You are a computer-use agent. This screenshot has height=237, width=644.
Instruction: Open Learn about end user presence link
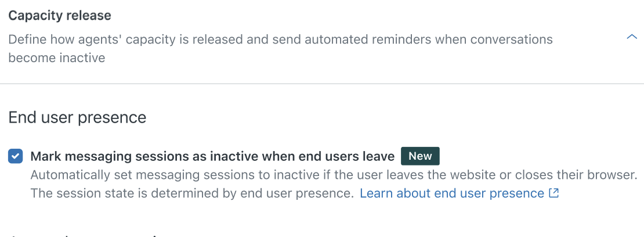click(x=451, y=193)
